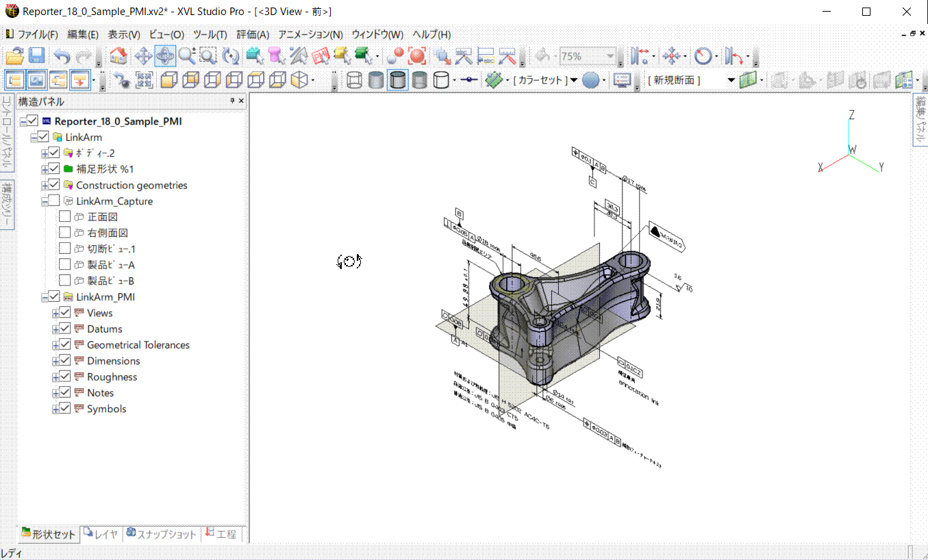Click the pink cylinder selection tool

pos(276,56)
